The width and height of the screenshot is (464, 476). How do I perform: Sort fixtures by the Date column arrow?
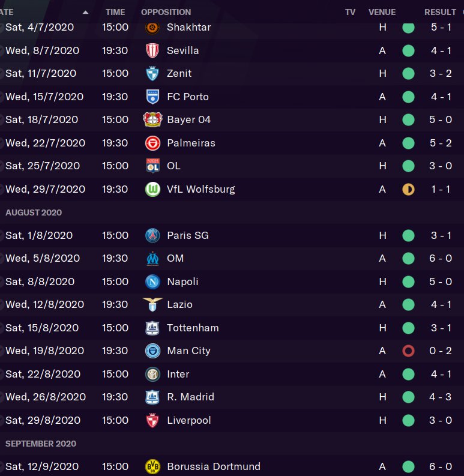pyautogui.click(x=85, y=12)
